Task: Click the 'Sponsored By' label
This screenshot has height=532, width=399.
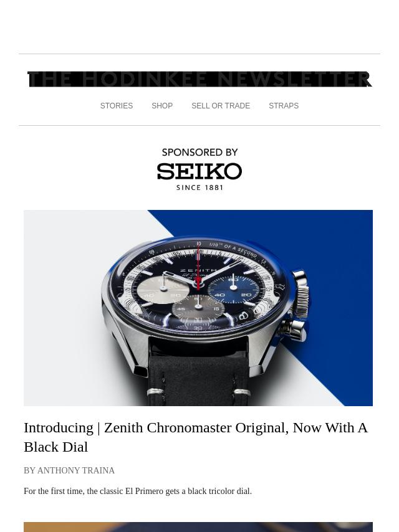Action: click(199, 153)
